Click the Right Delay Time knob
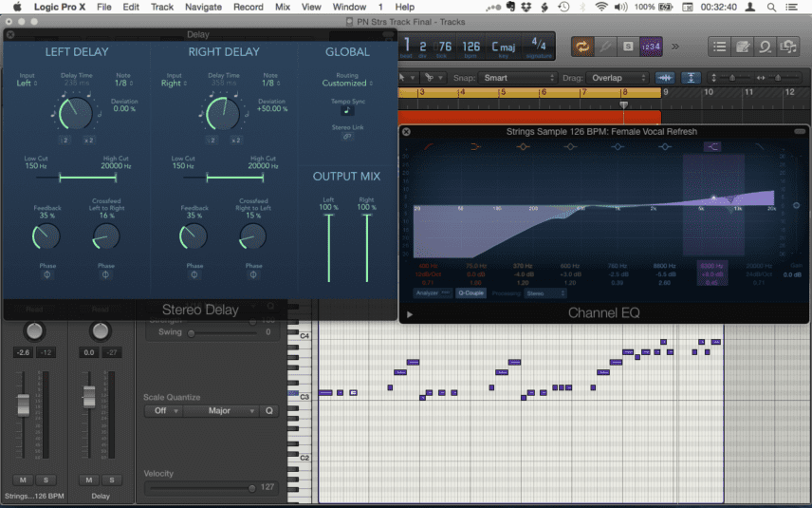 (223, 113)
